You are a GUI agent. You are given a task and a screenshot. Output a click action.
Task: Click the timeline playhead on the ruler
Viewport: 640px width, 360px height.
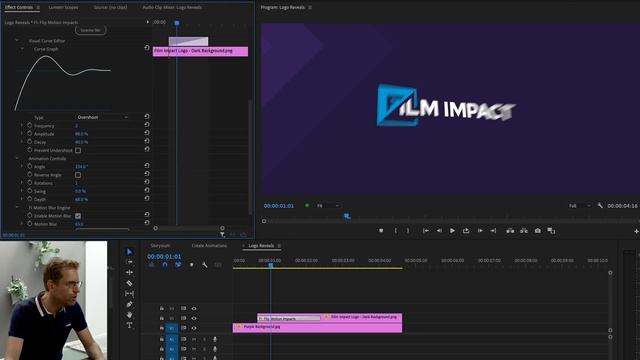pos(271,265)
